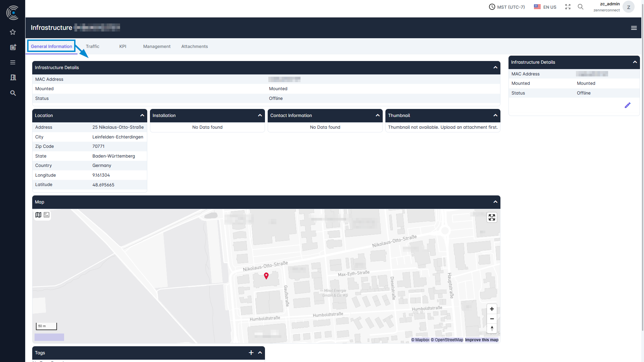
Task: Switch map to satellite image view
Action: tap(47, 215)
